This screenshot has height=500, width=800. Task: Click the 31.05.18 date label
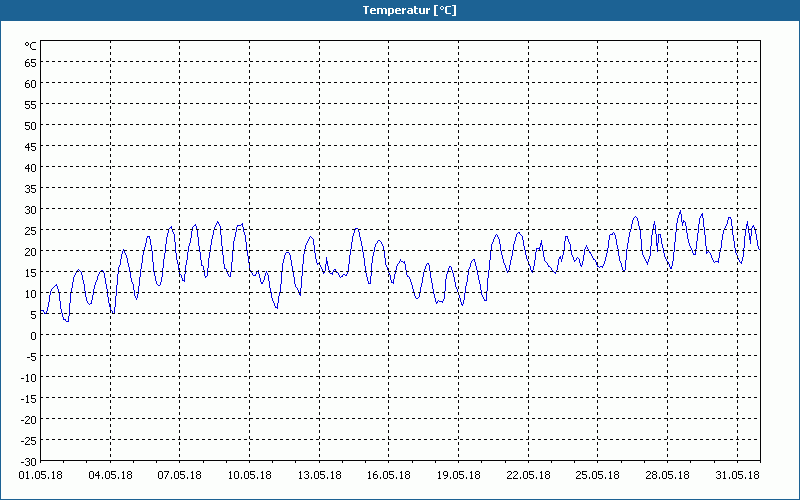737,476
